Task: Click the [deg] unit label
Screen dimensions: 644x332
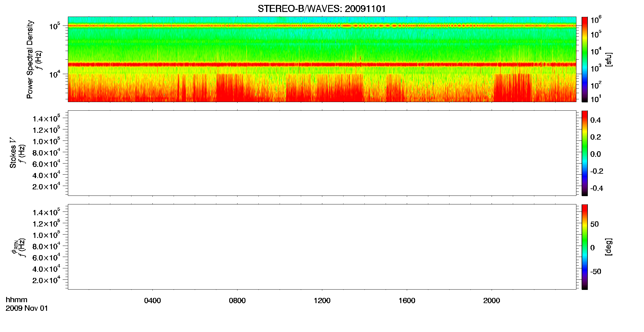Action: [609, 247]
